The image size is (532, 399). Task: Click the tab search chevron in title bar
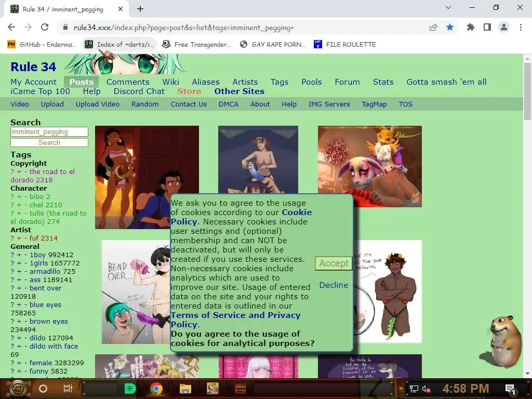(448, 7)
